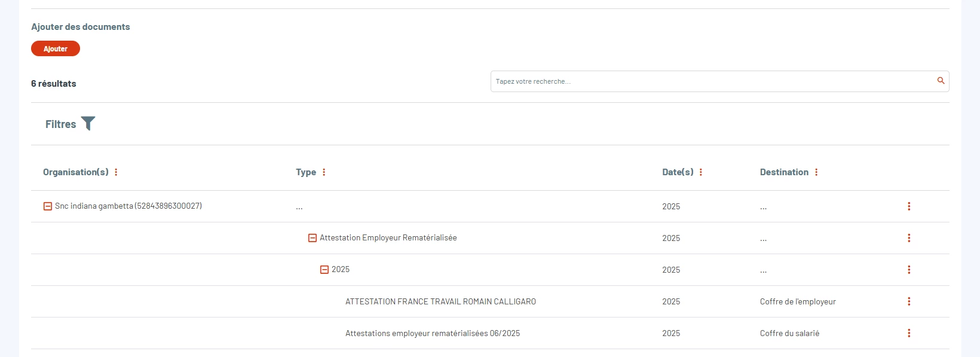Click the Organisation(s) column header
The width and height of the screenshot is (980, 357).
point(76,172)
